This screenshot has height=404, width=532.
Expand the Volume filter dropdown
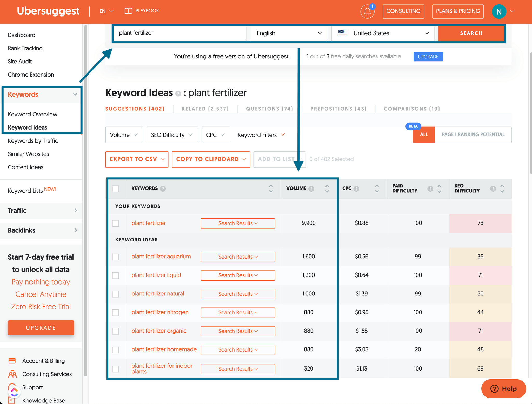(124, 134)
